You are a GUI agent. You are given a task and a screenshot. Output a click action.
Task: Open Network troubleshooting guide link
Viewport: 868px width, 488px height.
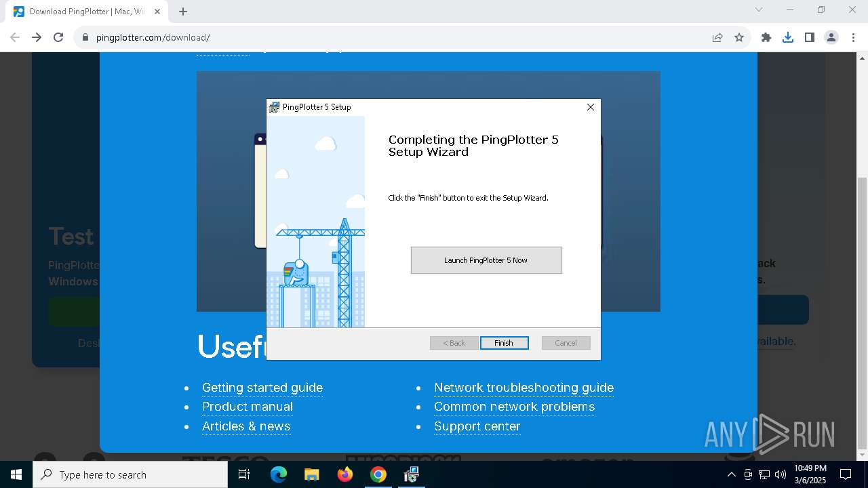tap(524, 388)
